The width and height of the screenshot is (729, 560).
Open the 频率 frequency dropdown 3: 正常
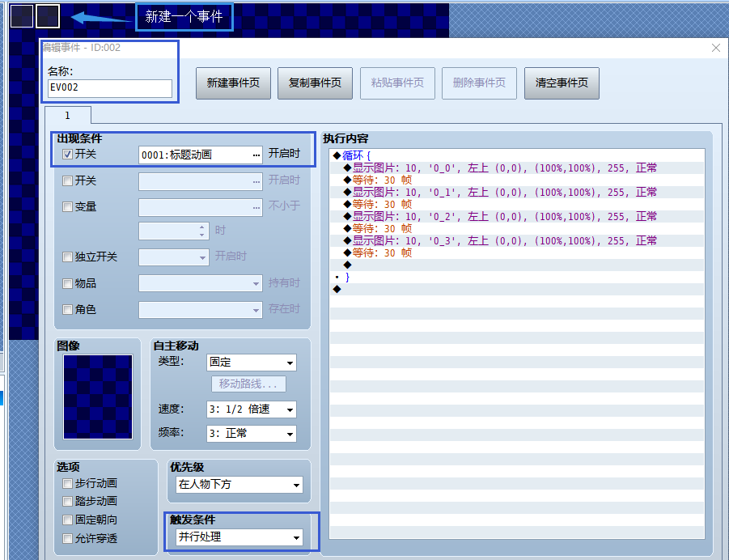[252, 434]
